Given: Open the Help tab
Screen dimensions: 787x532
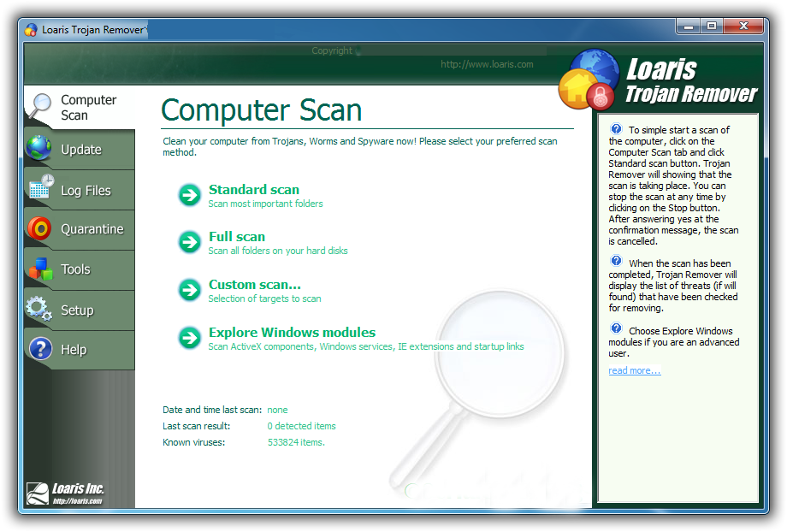Looking at the screenshot, I should tap(80, 350).
